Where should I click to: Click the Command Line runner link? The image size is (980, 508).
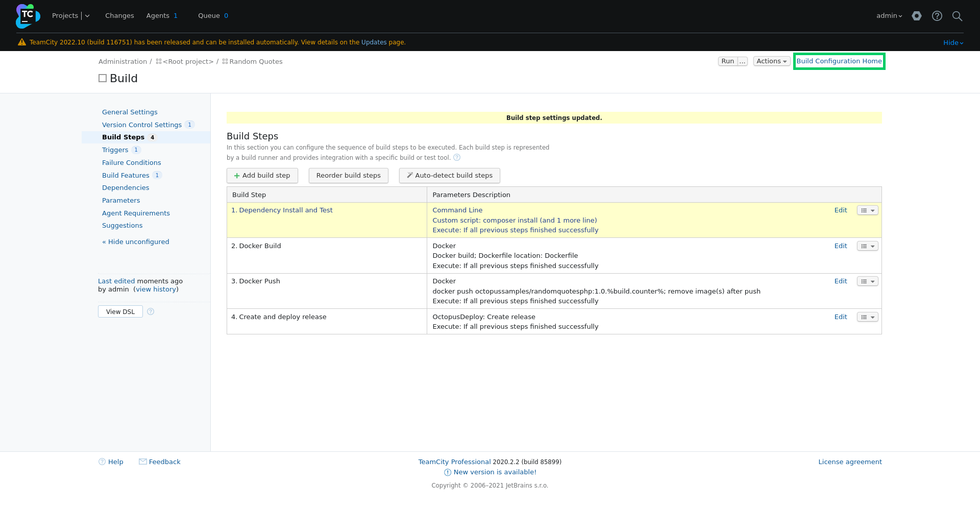[x=457, y=210]
